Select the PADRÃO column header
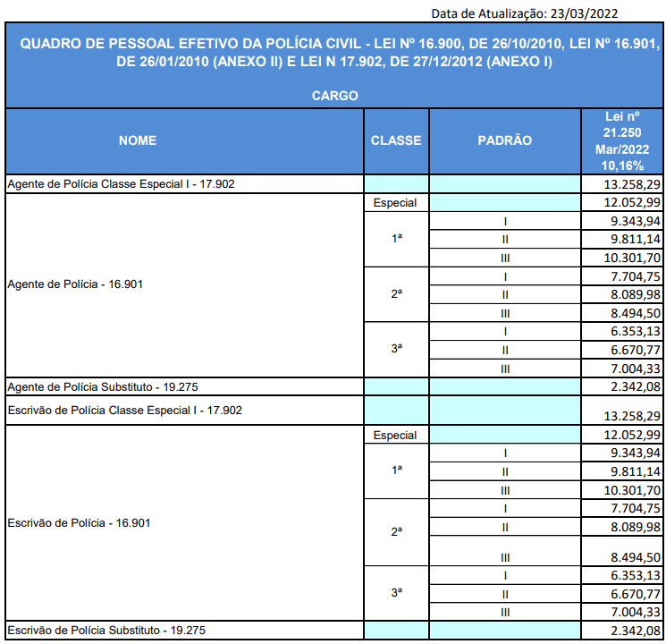The height and width of the screenshot is (644, 666). click(504, 140)
